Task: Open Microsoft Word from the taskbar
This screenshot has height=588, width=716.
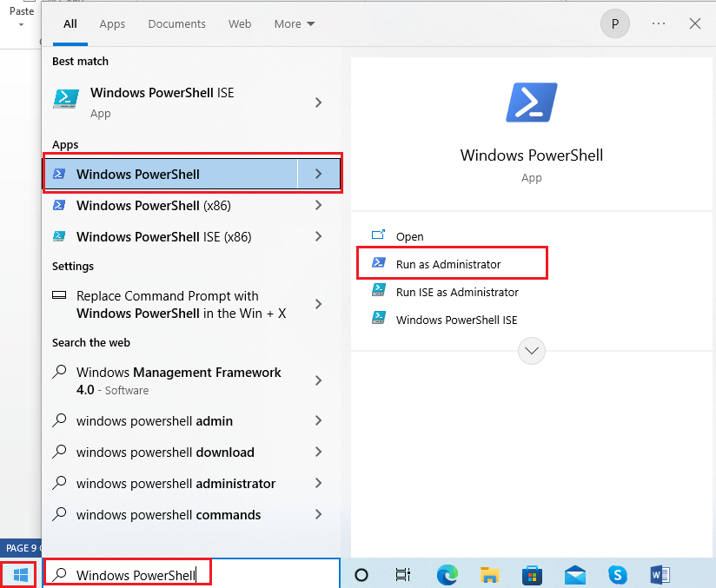Action: [660, 574]
